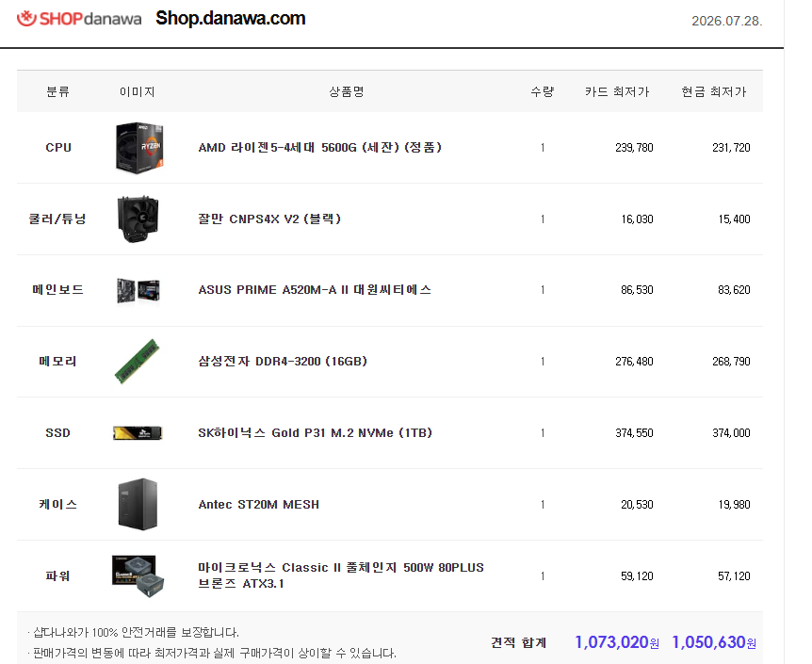Open product SK하이닉스 Gold P31 M.2 NVMe
Screen dimensions: 812x664
point(315,433)
